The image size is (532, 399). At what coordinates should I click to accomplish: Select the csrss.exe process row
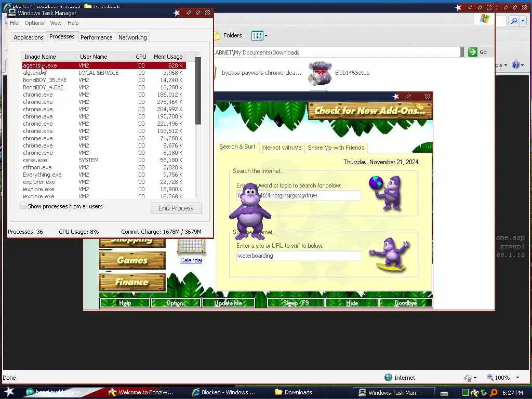click(x=104, y=160)
